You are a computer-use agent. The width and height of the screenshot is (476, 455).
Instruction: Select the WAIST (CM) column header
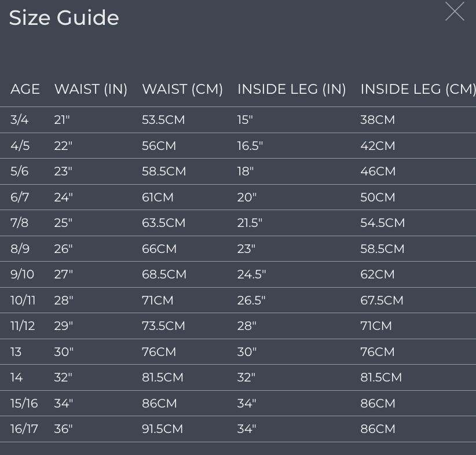[x=182, y=89]
